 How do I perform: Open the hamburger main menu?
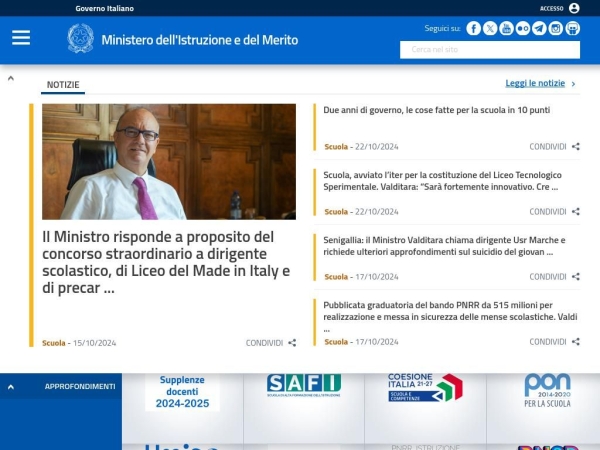coord(21,38)
